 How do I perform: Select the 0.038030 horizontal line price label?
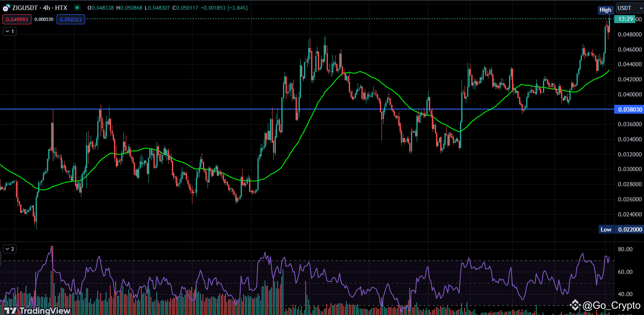tap(628, 109)
